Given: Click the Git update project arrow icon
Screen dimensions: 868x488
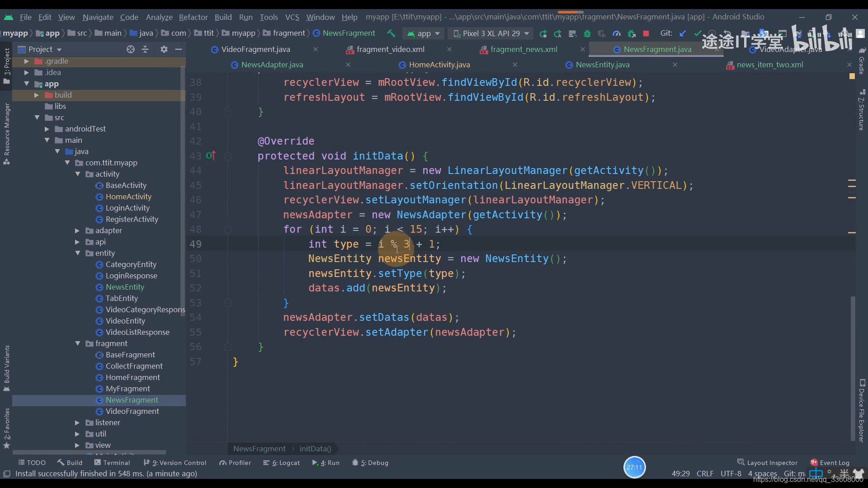Looking at the screenshot, I should pos(683,33).
